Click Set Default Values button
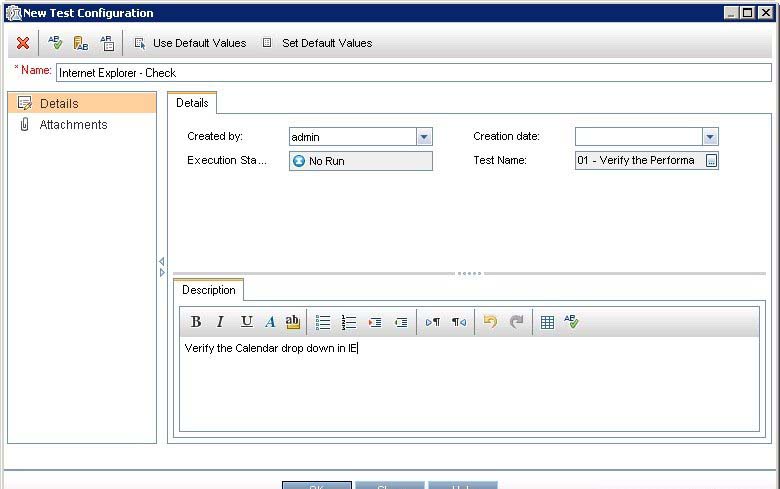 coord(317,43)
